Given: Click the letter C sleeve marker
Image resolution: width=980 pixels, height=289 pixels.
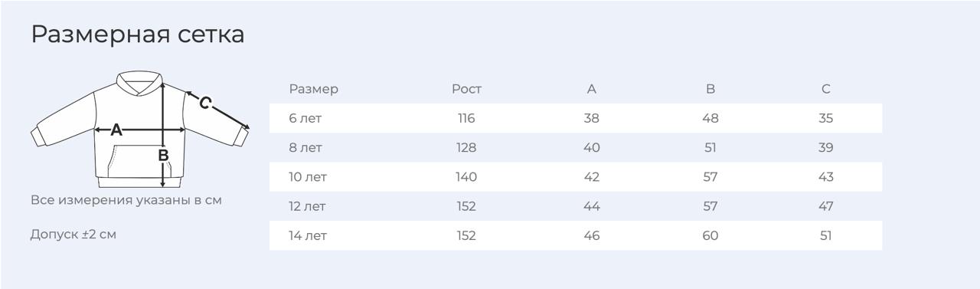Looking at the screenshot, I should pos(204,103).
